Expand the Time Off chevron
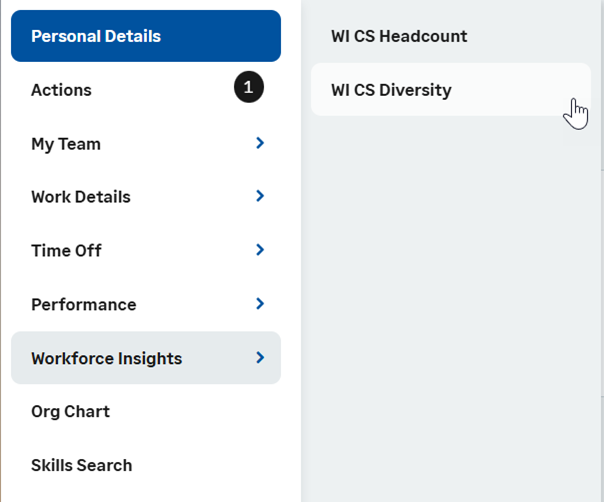The image size is (604, 502). tap(260, 249)
